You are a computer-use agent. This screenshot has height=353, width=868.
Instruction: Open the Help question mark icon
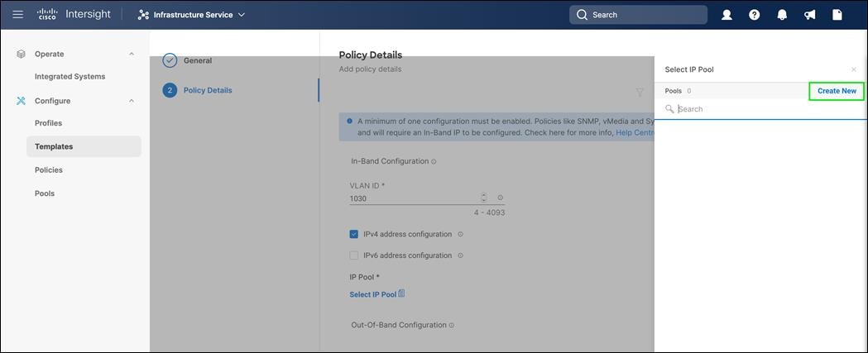point(754,15)
